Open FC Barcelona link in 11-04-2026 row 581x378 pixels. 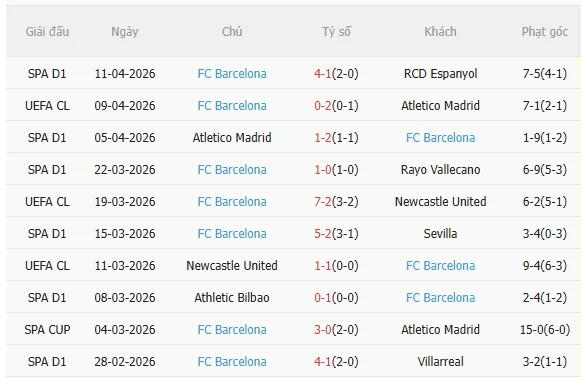pos(232,73)
